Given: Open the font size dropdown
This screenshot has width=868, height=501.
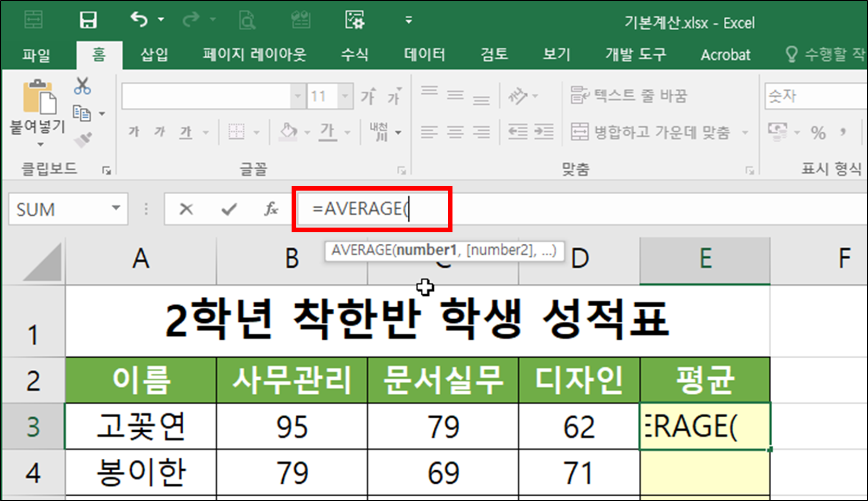Looking at the screenshot, I should click(345, 95).
